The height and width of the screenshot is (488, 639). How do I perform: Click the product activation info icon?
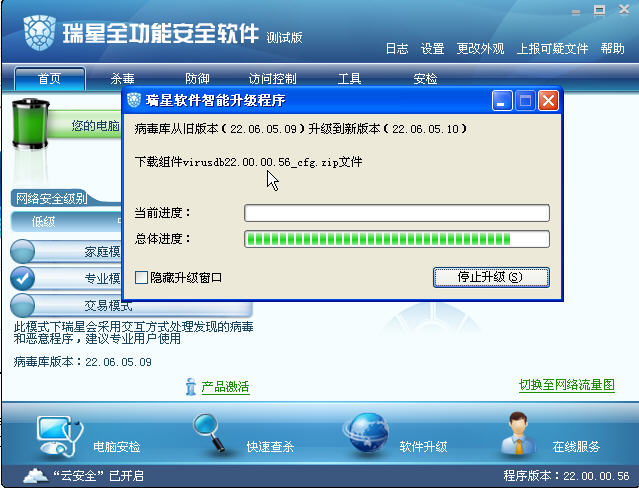tap(190, 386)
